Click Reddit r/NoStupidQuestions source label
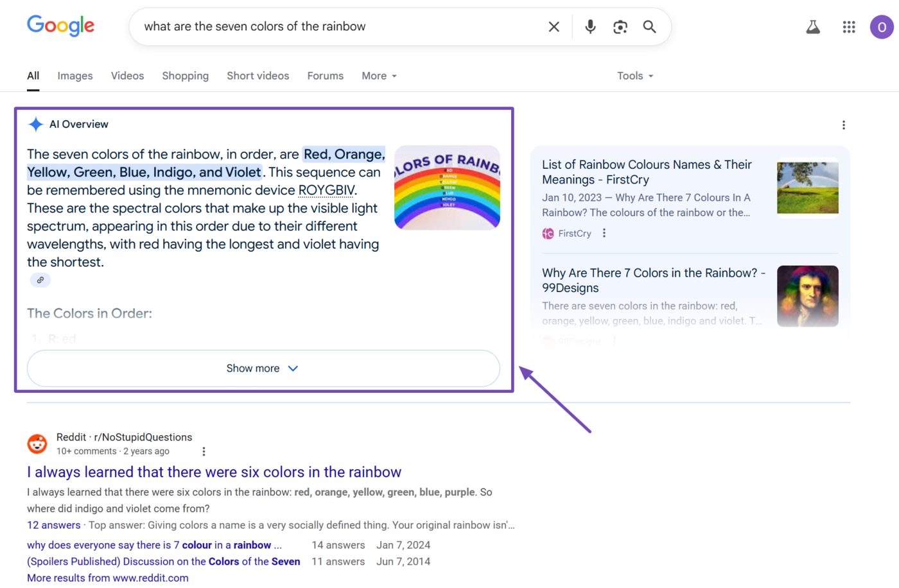This screenshot has height=588, width=899. coord(124,437)
